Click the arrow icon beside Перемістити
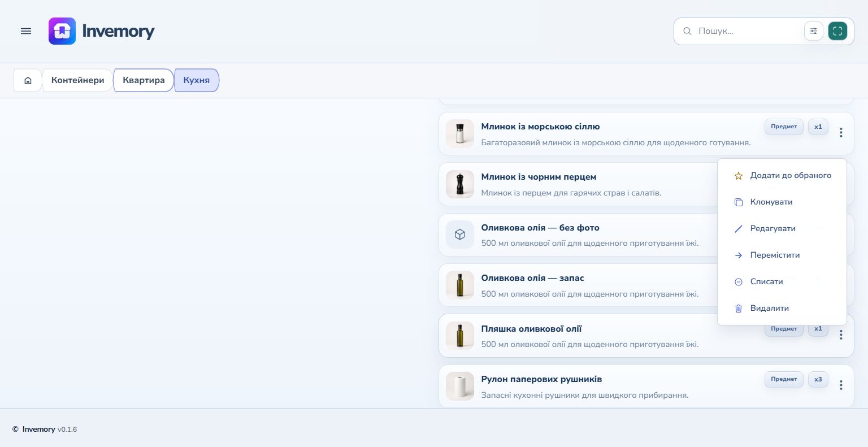 [x=738, y=255]
